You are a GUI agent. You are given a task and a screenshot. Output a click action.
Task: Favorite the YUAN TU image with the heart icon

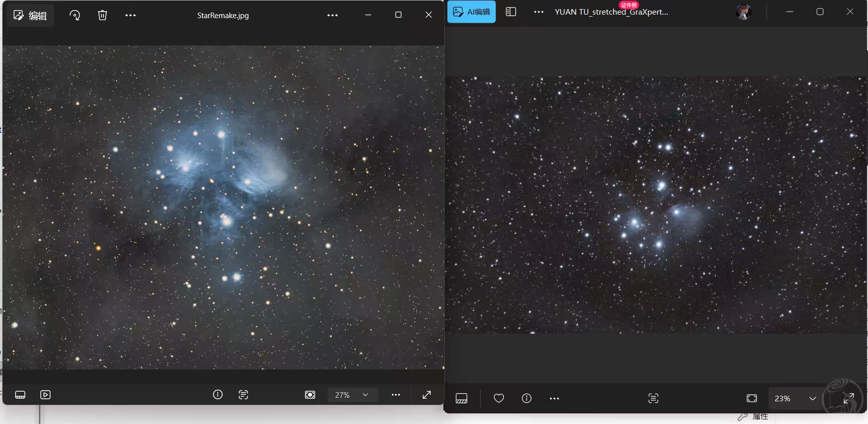point(499,398)
